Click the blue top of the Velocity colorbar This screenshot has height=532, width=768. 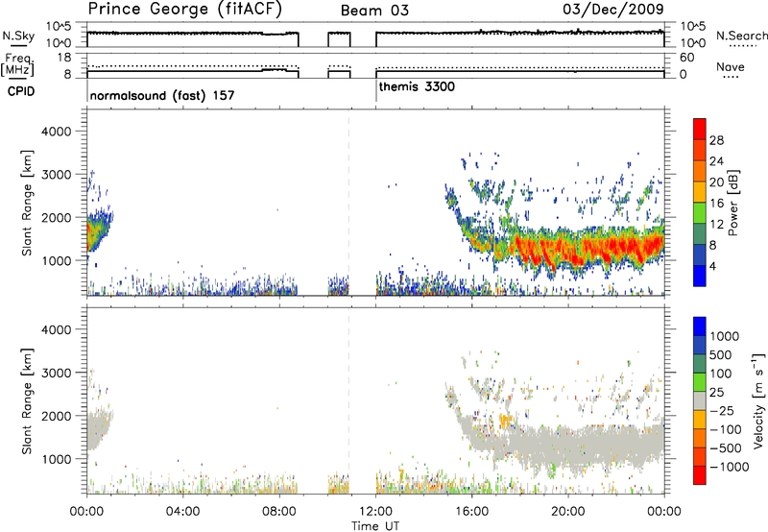point(700,326)
